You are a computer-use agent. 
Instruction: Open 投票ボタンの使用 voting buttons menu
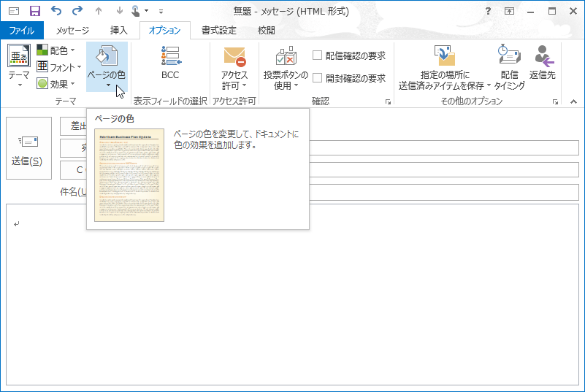point(286,68)
